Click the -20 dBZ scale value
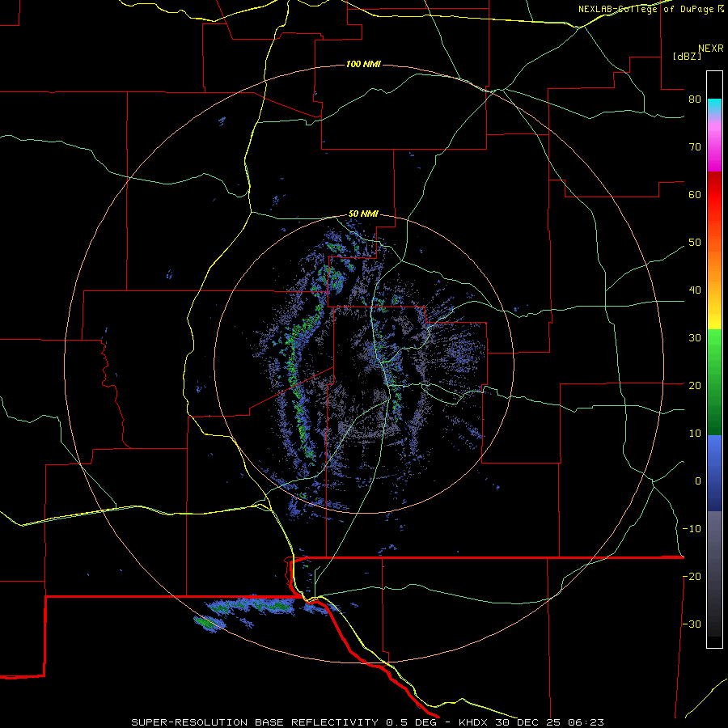Screen dimensions: 728x728 click(x=692, y=576)
